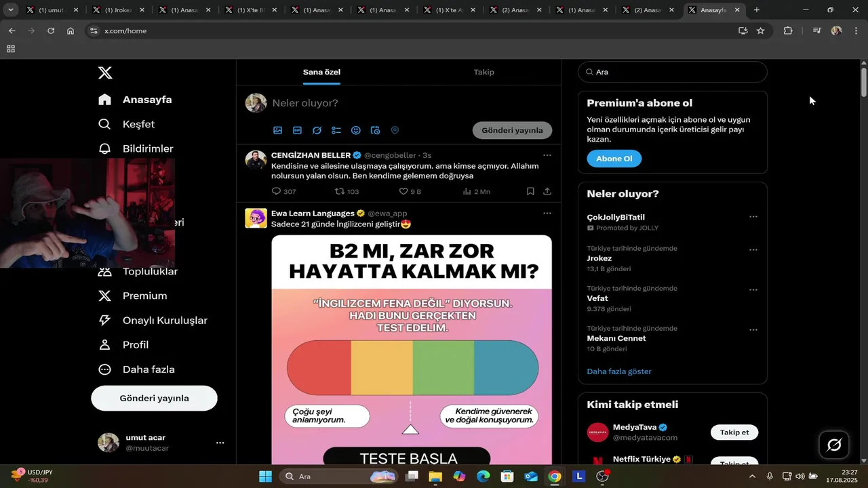Switch to first umut browser tab
Image resolution: width=868 pixels, height=488 pixels.
pos(52,10)
